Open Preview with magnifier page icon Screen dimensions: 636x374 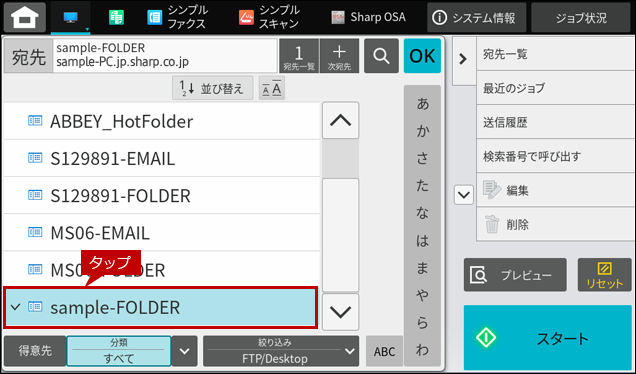(515, 275)
